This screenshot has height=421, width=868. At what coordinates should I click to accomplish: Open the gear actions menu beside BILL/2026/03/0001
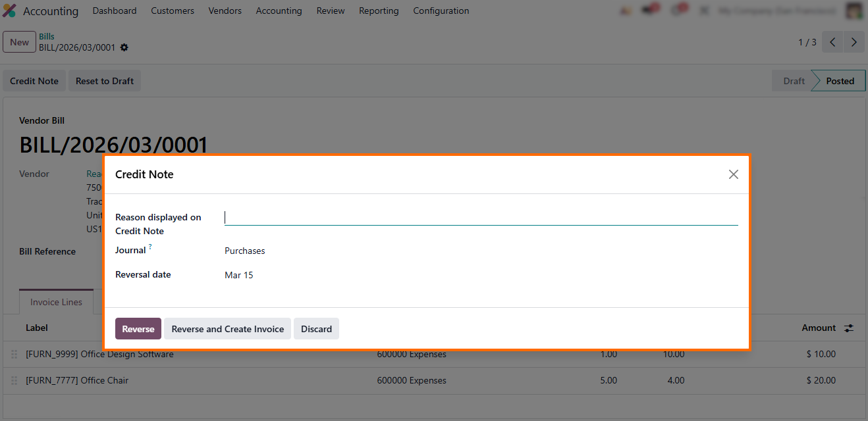click(124, 48)
